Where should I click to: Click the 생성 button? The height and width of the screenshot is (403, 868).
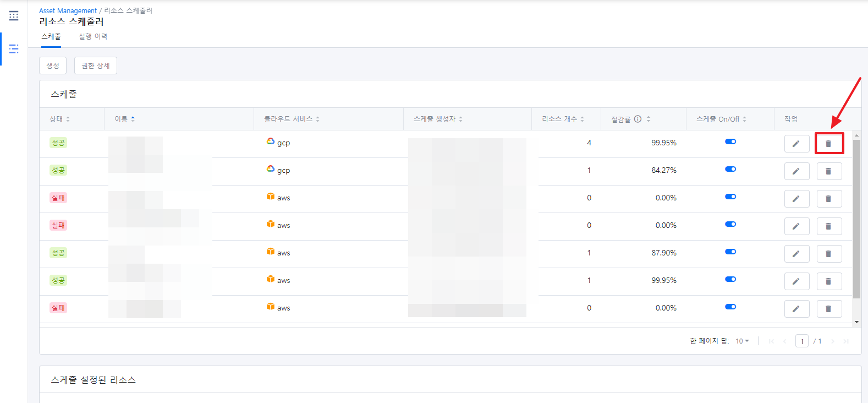click(53, 66)
